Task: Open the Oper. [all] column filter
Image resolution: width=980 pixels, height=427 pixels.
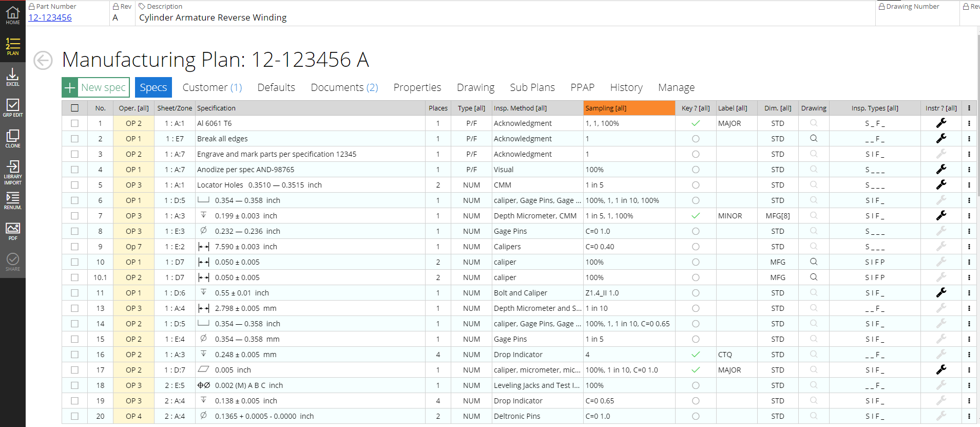Action: click(133, 108)
